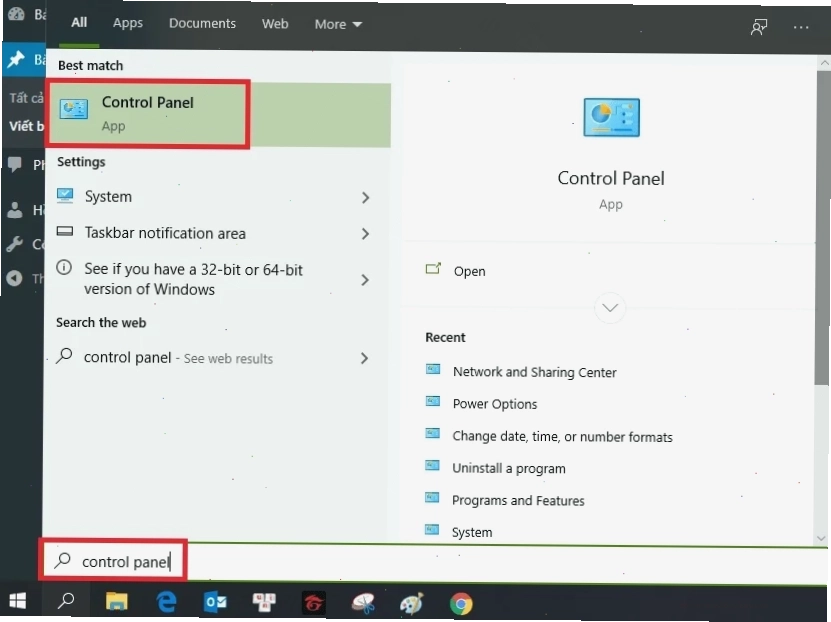Open the Control Panel best match result
This screenshot has width=831, height=622.
tap(219, 114)
